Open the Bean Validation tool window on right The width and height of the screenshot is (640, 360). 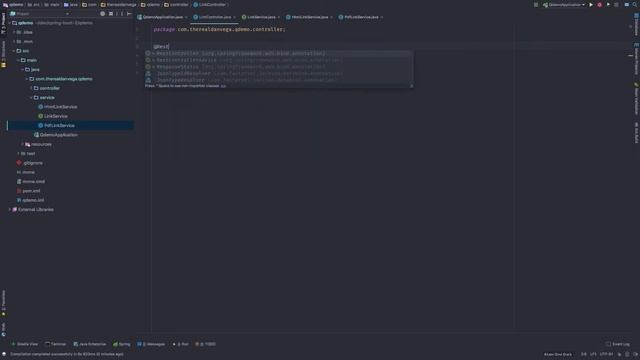point(636,99)
